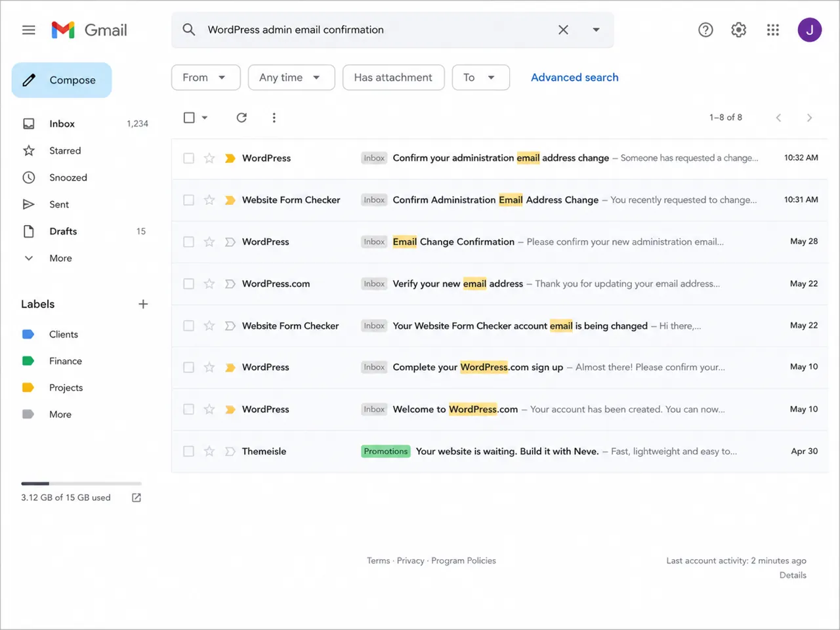The height and width of the screenshot is (630, 840).
Task: Toggle Has attachment filter
Action: [393, 77]
